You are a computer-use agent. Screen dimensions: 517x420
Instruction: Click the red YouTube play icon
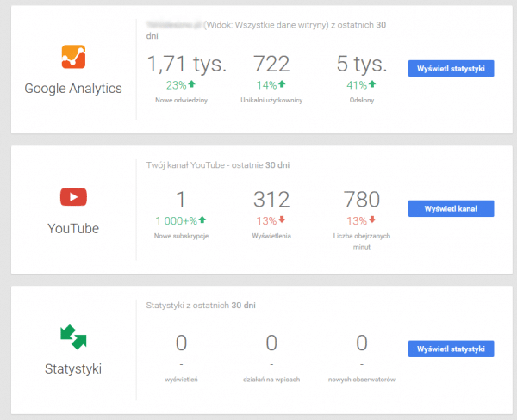[x=73, y=197]
